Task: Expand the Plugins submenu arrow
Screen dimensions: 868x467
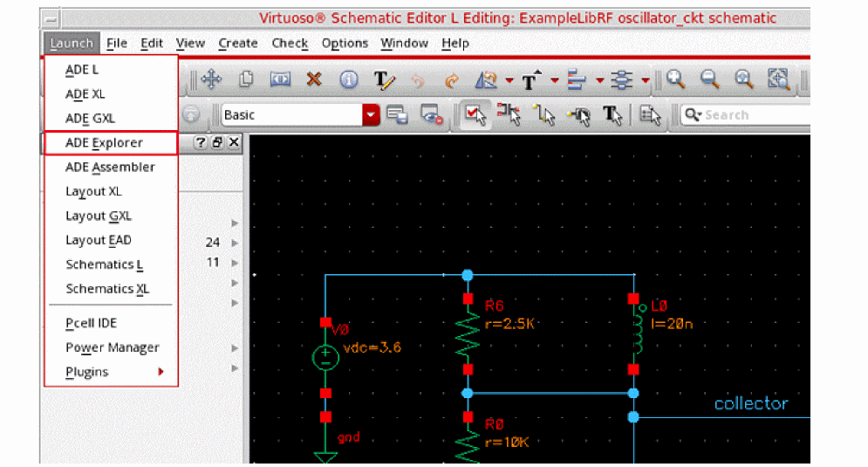Action: 161,372
